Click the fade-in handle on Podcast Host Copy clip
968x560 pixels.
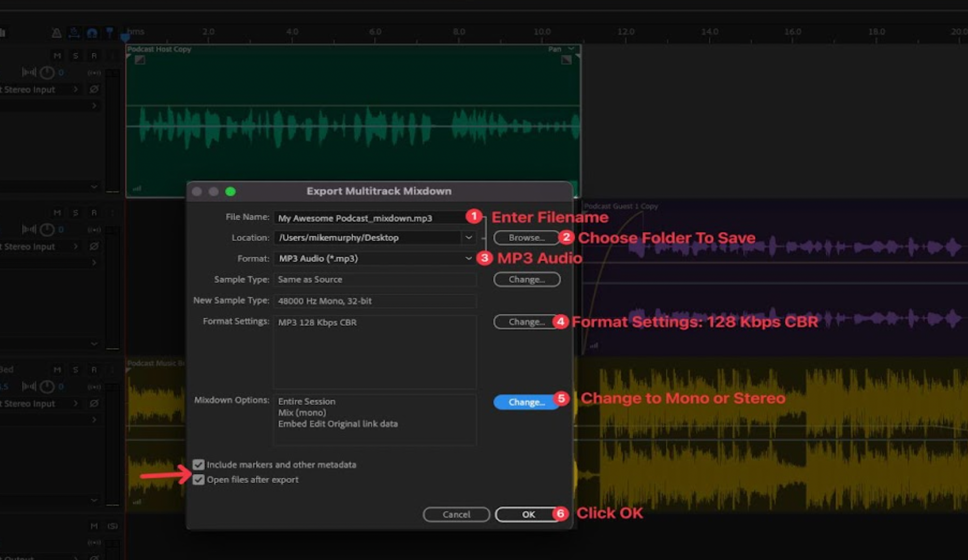(140, 60)
